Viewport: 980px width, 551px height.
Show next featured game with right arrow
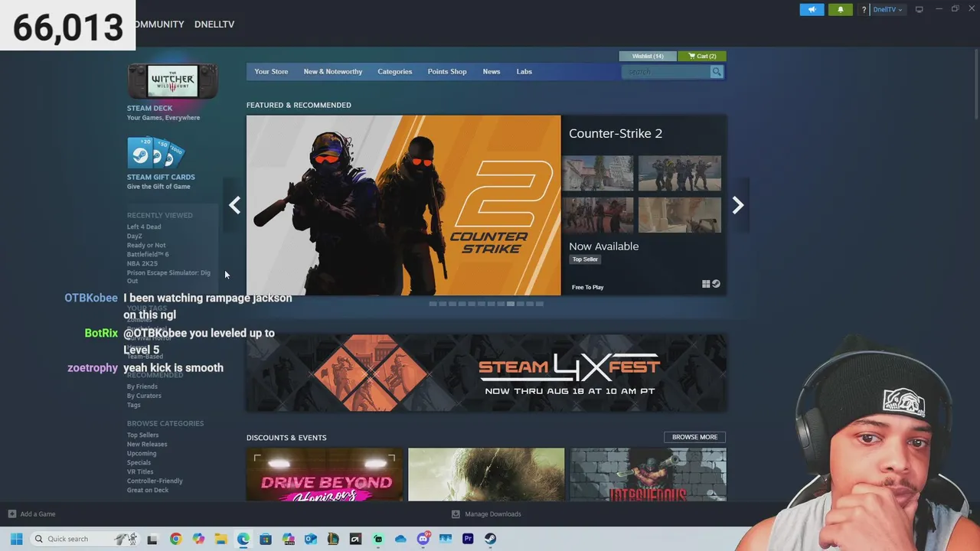tap(738, 205)
